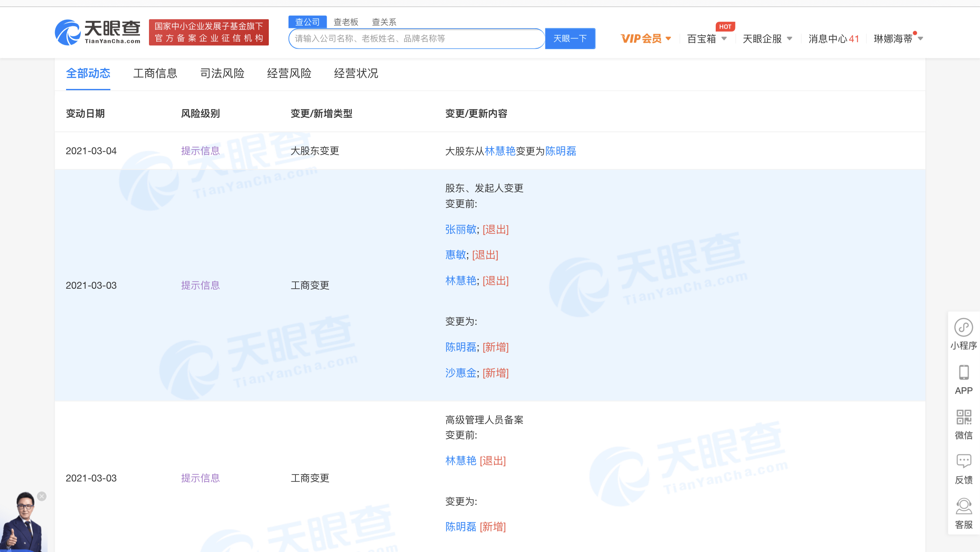Screen dimensions: 980x552
Task: Click the company name search input field
Action: [417, 39]
